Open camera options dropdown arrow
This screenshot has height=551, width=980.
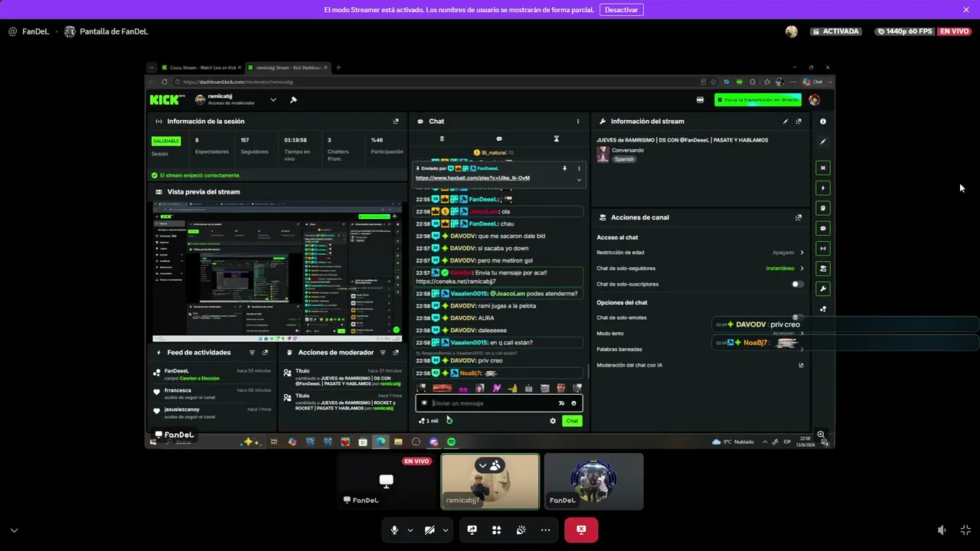tap(445, 530)
